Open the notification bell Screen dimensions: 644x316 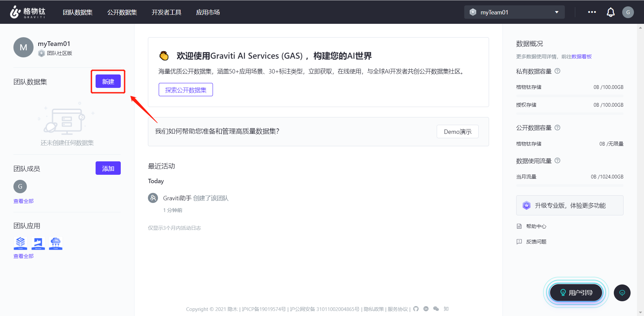611,12
